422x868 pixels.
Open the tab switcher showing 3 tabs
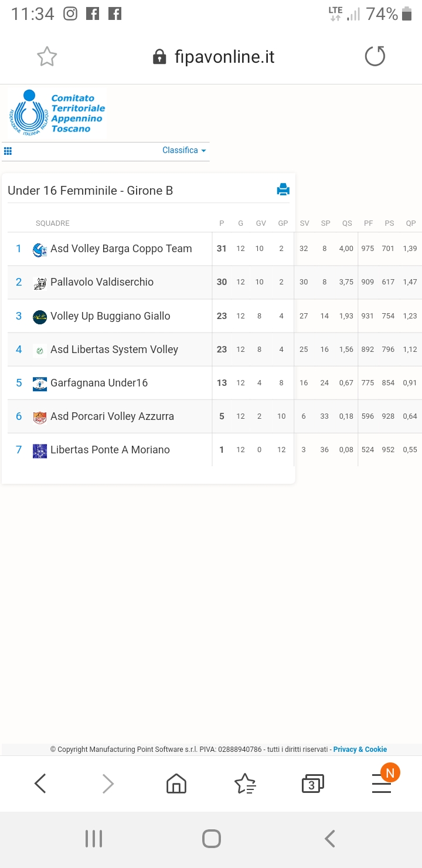pyautogui.click(x=312, y=784)
